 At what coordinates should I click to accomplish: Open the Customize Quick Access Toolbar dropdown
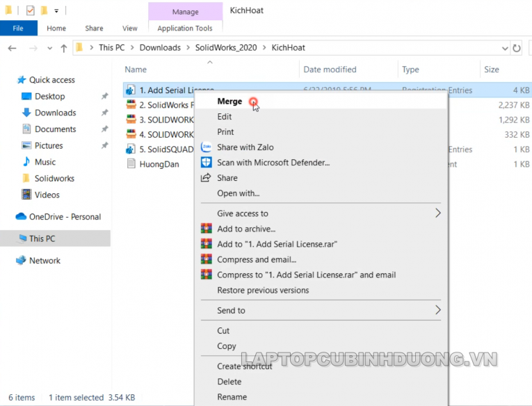[x=56, y=11]
